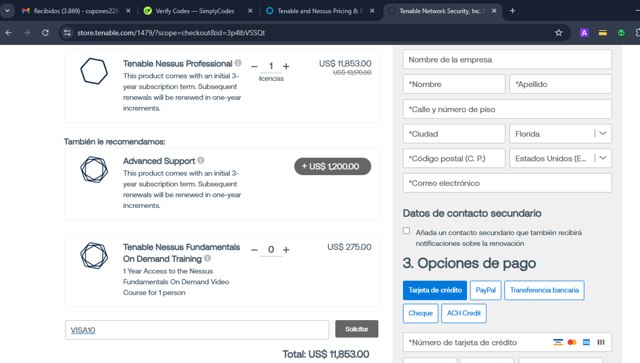
Task: Select Tarjeta de crédito payment option
Action: 435,290
